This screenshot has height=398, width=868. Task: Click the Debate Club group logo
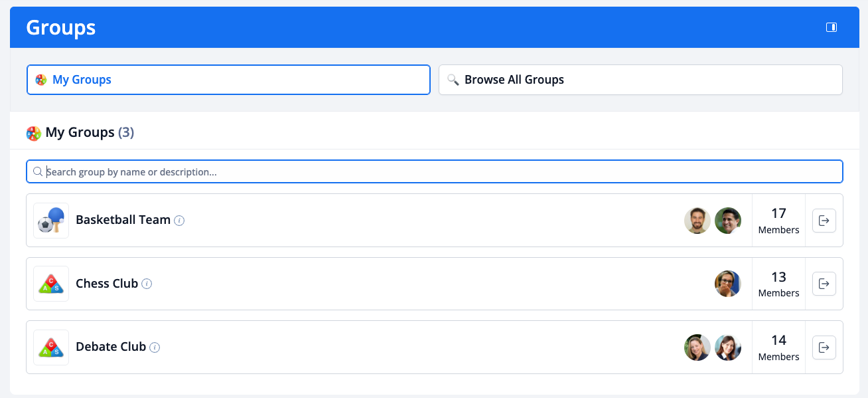(51, 348)
